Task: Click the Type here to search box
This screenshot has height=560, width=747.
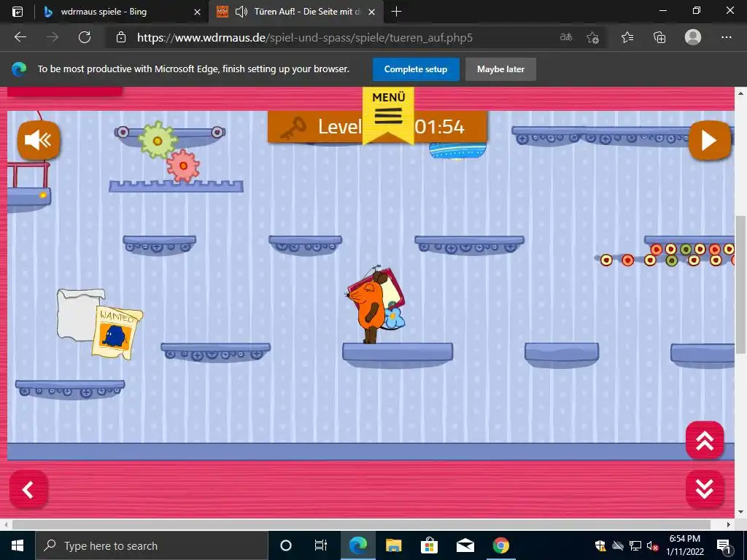Action: point(152,545)
